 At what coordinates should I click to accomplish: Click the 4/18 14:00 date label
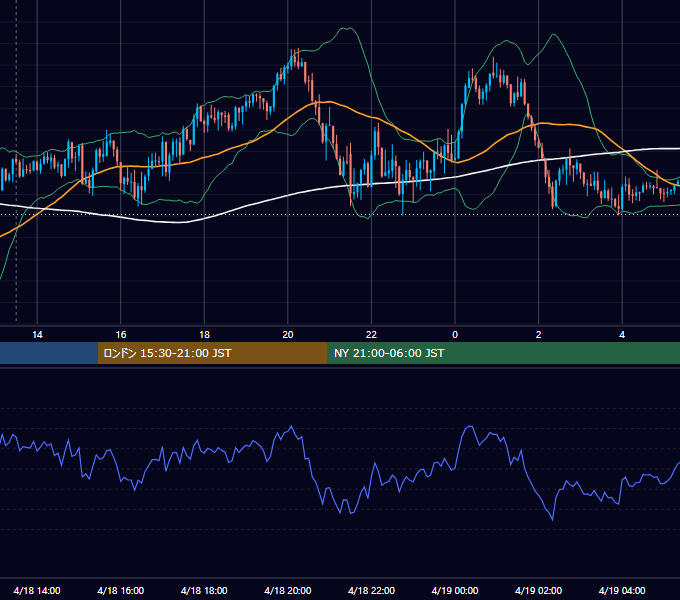click(x=37, y=590)
